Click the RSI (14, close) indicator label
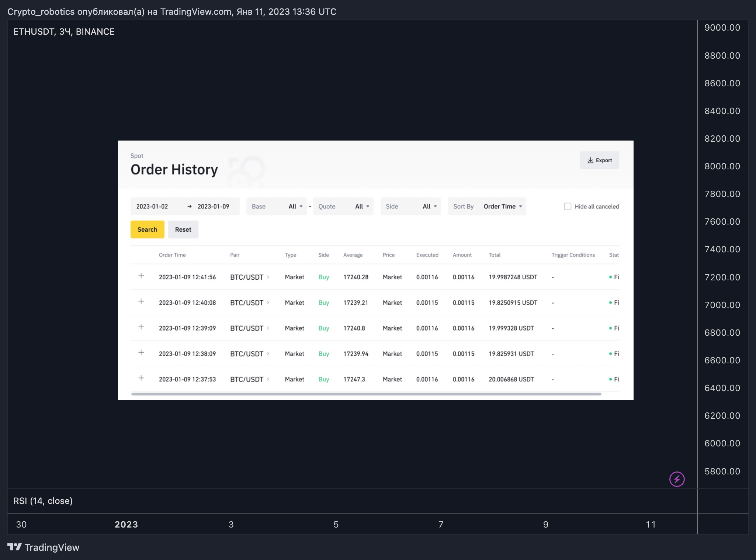The height and width of the screenshot is (560, 756). [x=43, y=501]
